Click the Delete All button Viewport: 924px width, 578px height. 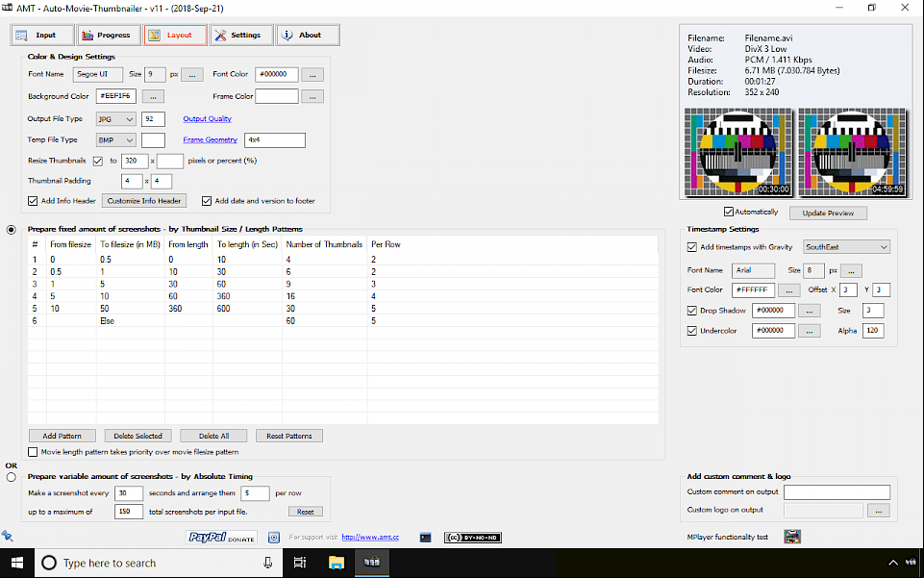(213, 436)
